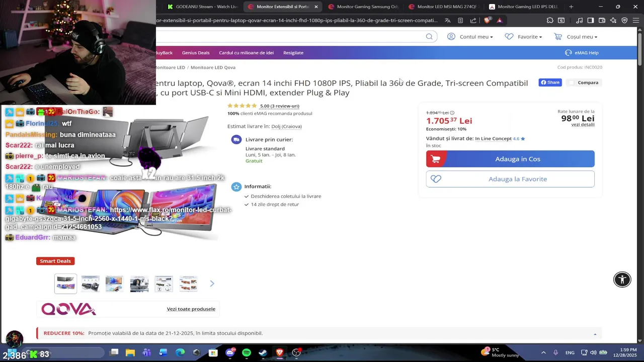The width and height of the screenshot is (644, 362).
Task: Open Monitoare LED Qova breadcrumb
Action: pyautogui.click(x=213, y=67)
